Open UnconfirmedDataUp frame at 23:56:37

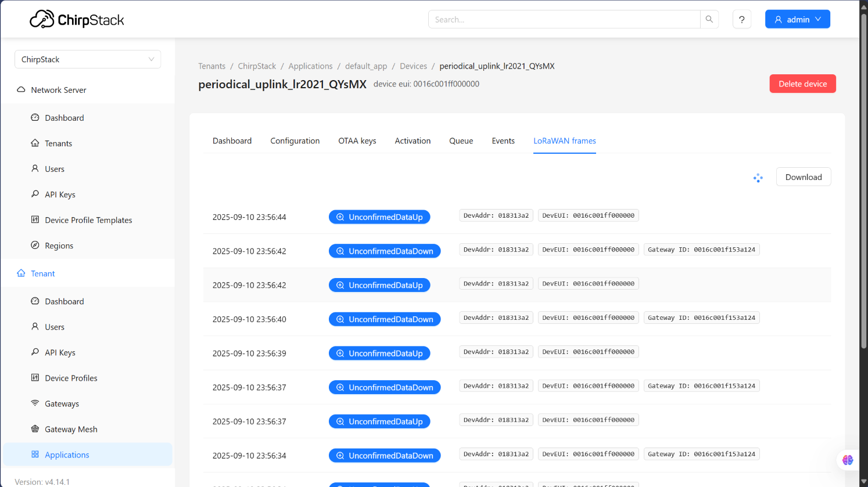tap(379, 421)
